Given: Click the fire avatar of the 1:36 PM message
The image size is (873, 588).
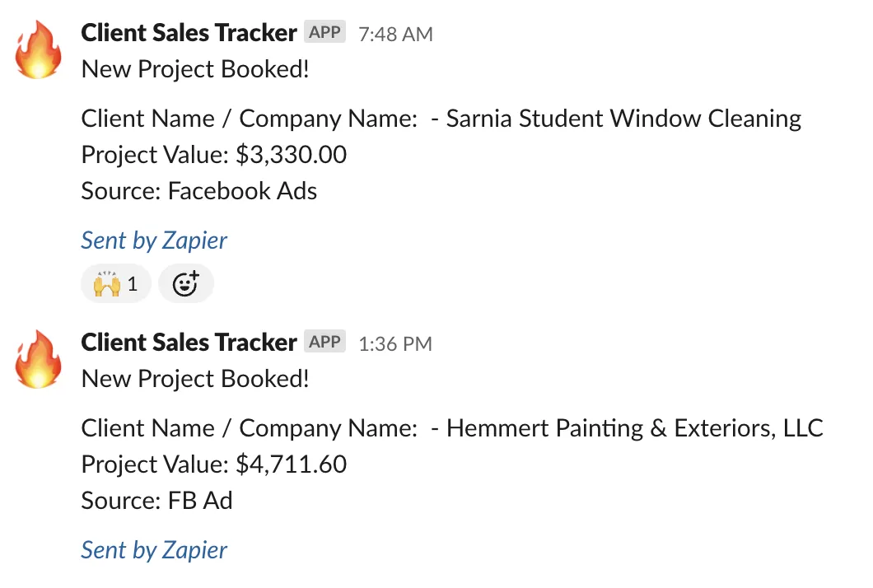Looking at the screenshot, I should tap(38, 360).
